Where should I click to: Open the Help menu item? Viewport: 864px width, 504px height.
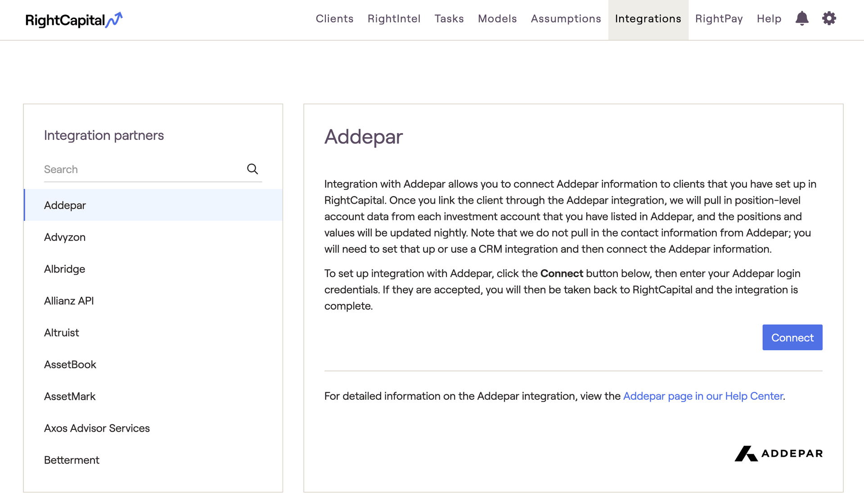769,19
